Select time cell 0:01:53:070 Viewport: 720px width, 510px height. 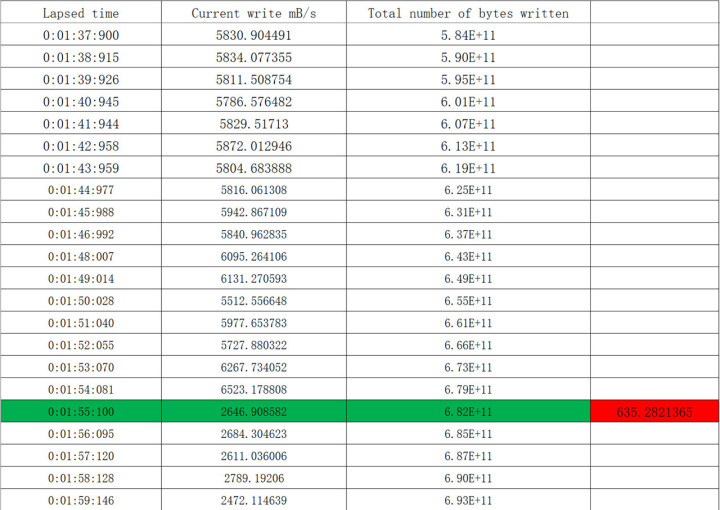coord(81,367)
